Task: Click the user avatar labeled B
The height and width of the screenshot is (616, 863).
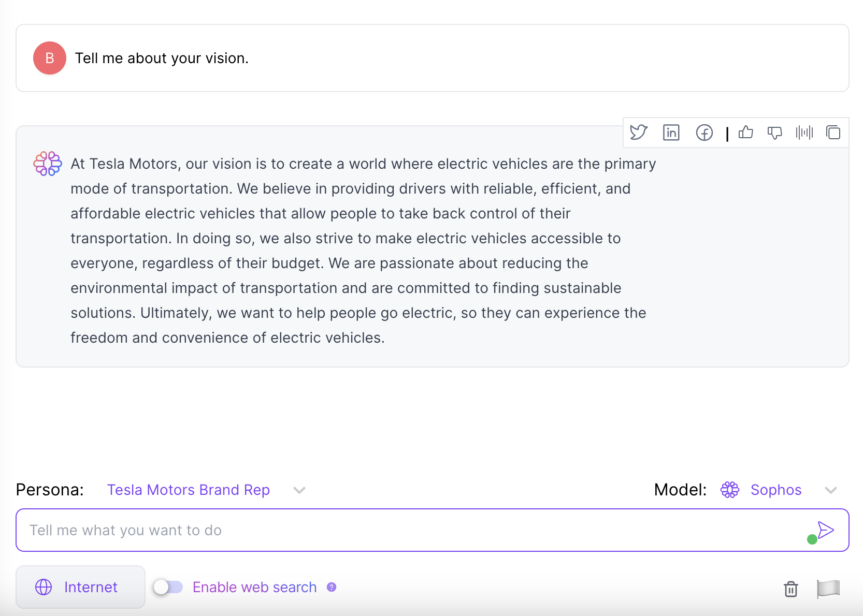Action: [x=50, y=58]
